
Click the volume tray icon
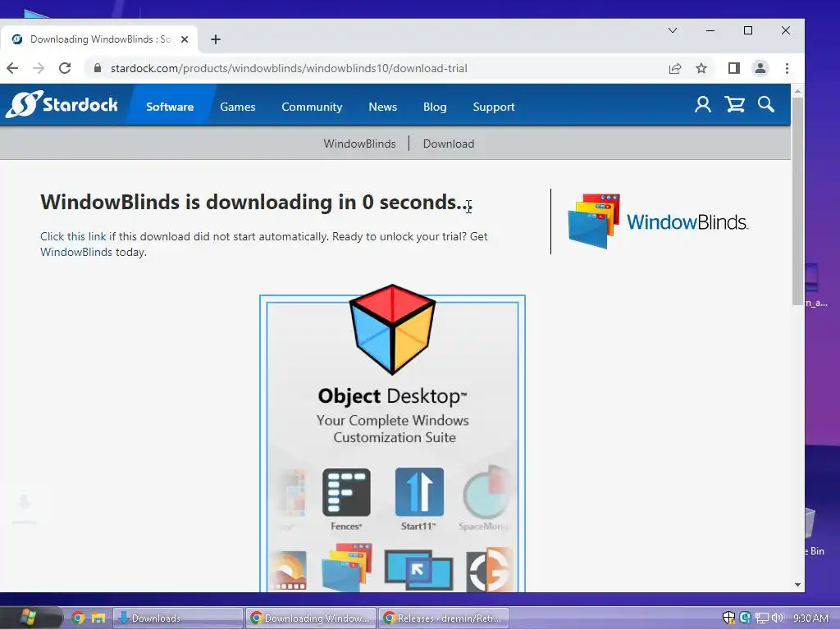(x=778, y=618)
